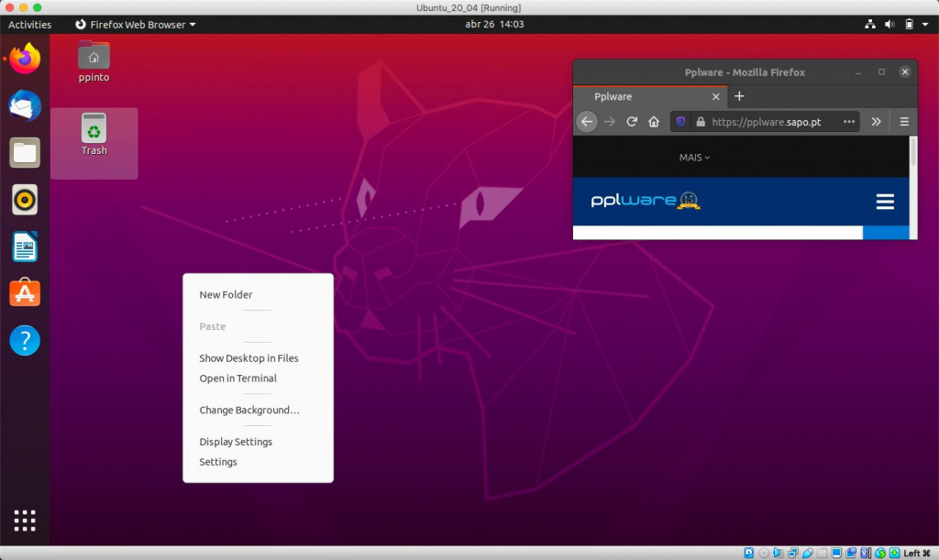Select New Folder in the context menu
939x560 pixels.
[x=226, y=294]
